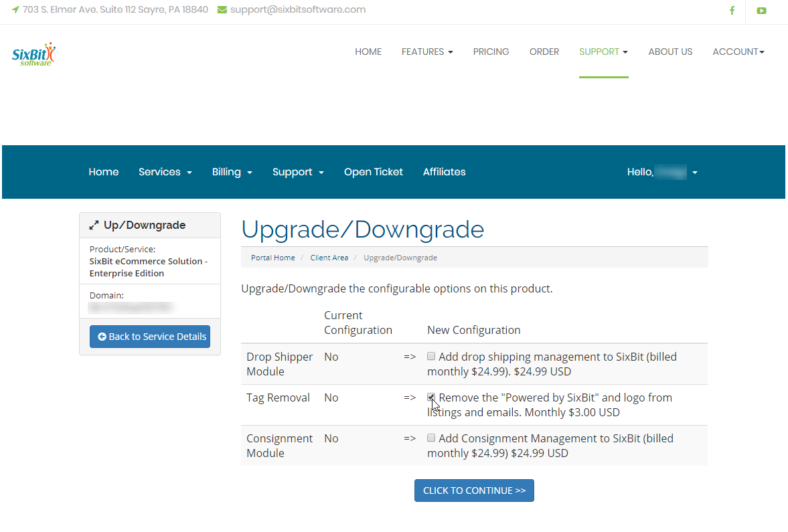Expand the Billing dropdown menu

coord(232,172)
